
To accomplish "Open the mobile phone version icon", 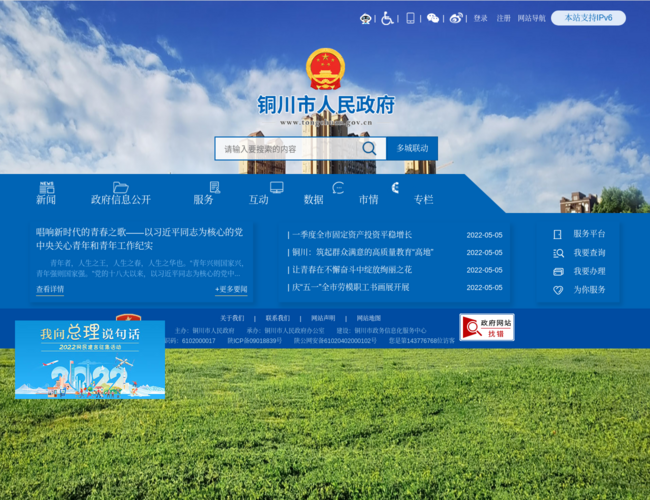I will [410, 18].
